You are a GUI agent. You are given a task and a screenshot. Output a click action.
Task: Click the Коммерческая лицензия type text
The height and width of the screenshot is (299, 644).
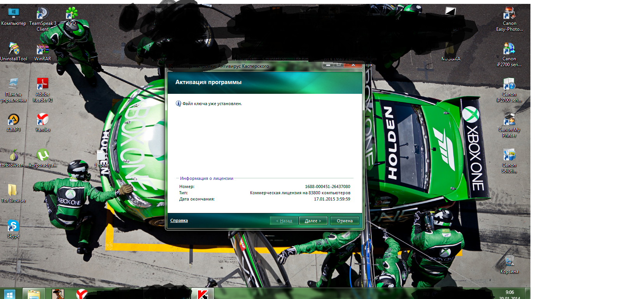click(300, 193)
